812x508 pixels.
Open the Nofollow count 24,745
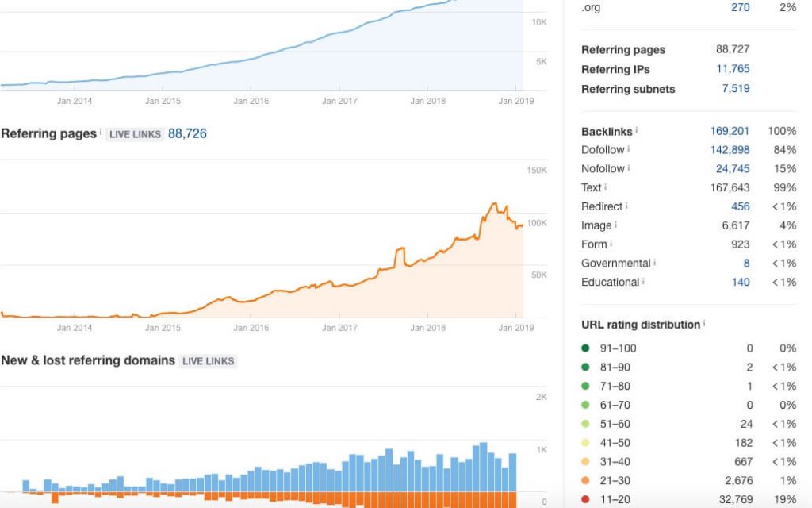coord(733,168)
